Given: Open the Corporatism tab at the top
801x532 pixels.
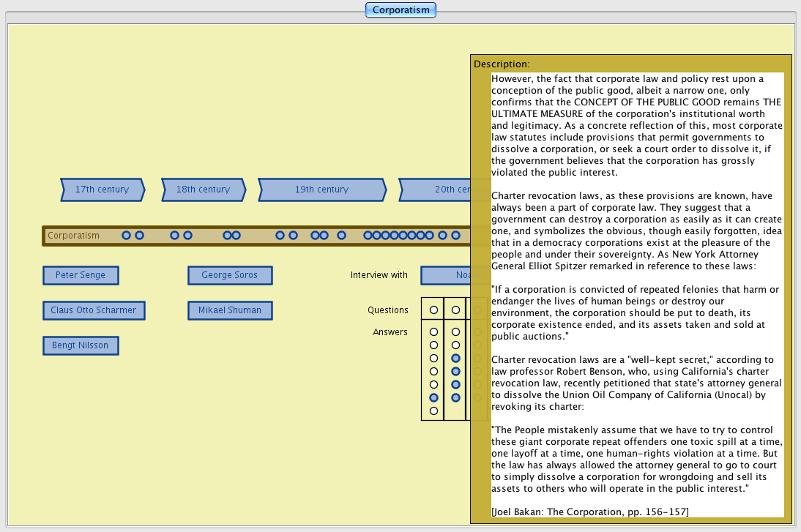Looking at the screenshot, I should pos(400,10).
